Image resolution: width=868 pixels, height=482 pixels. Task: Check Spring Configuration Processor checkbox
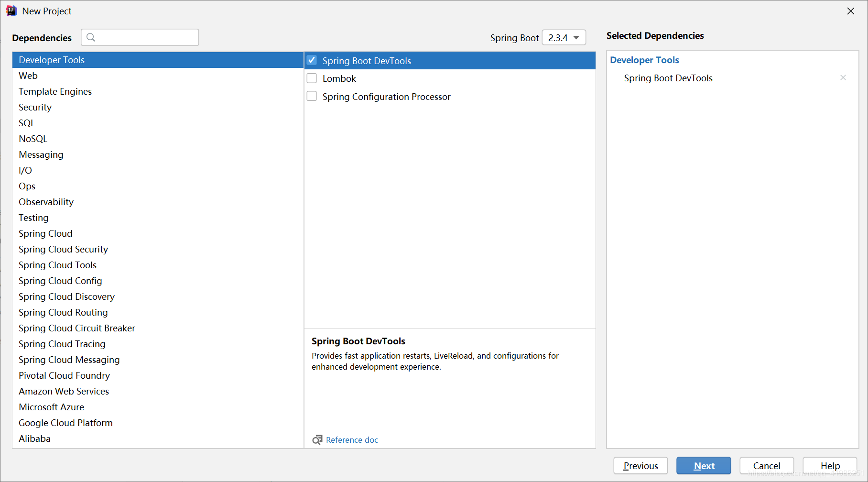tap(312, 97)
